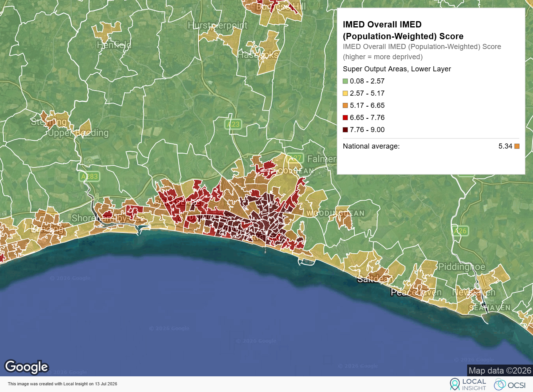Image resolution: width=533 pixels, height=392 pixels.
Task: Click the A283 road shield icon
Action: pos(89,176)
